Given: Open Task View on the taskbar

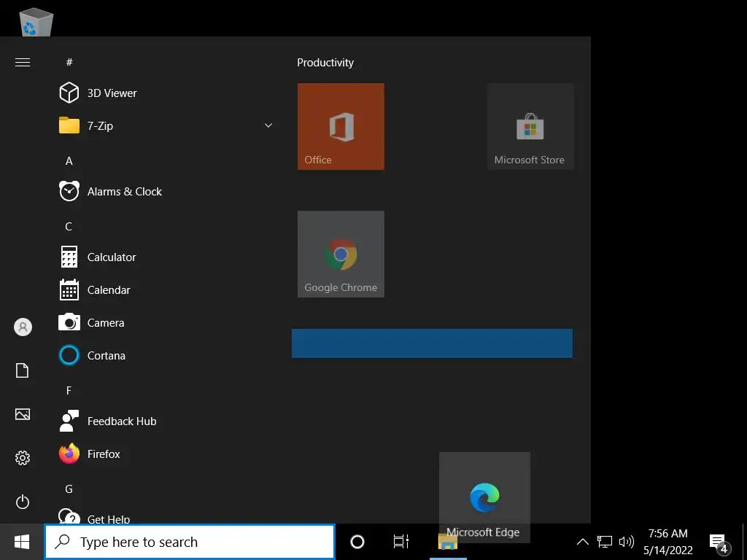Looking at the screenshot, I should point(401,542).
